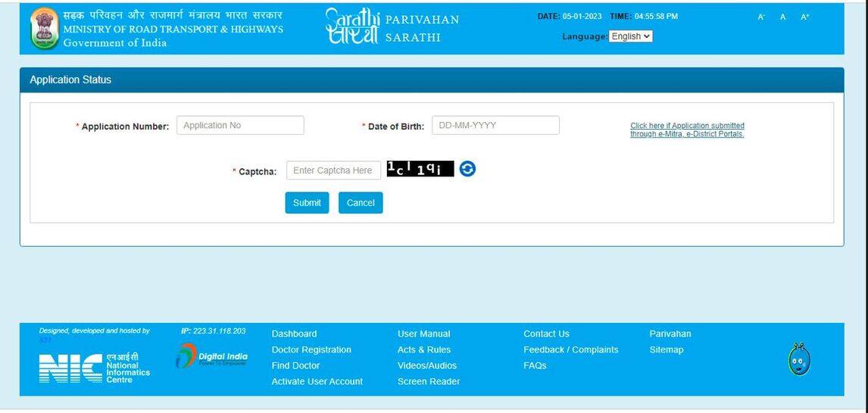Open FAQs link
This screenshot has height=413, width=868.
click(x=535, y=366)
